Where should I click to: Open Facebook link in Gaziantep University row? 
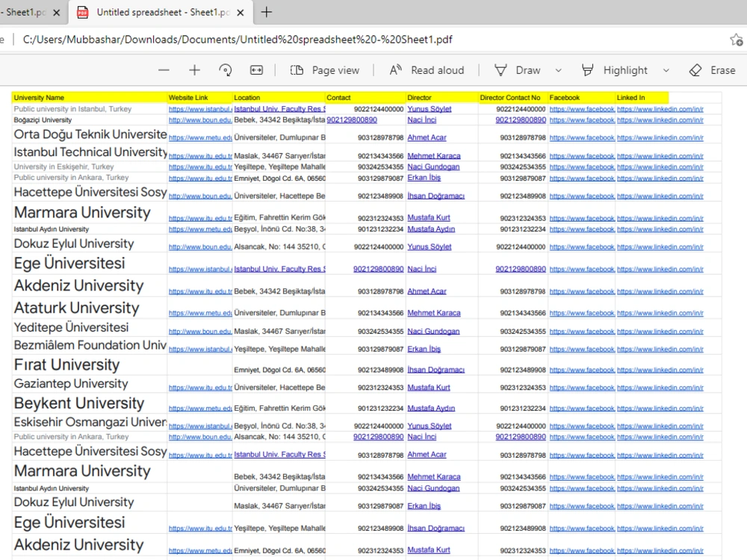pos(582,388)
